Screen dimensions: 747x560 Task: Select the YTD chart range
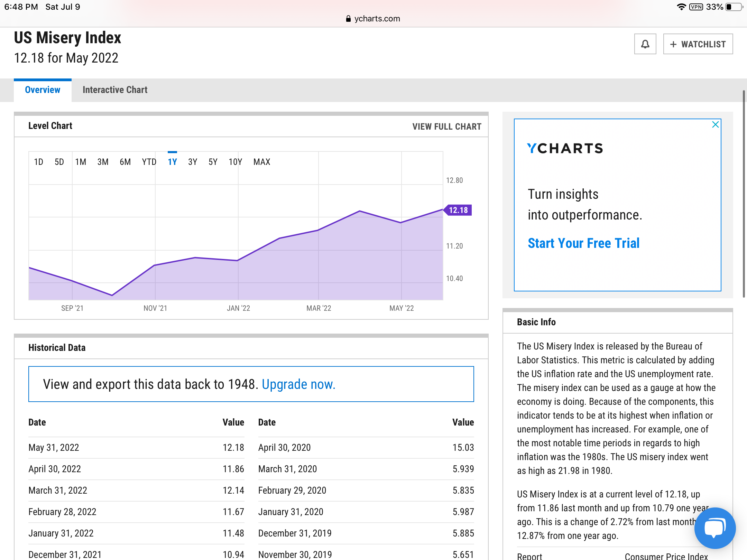tap(149, 162)
